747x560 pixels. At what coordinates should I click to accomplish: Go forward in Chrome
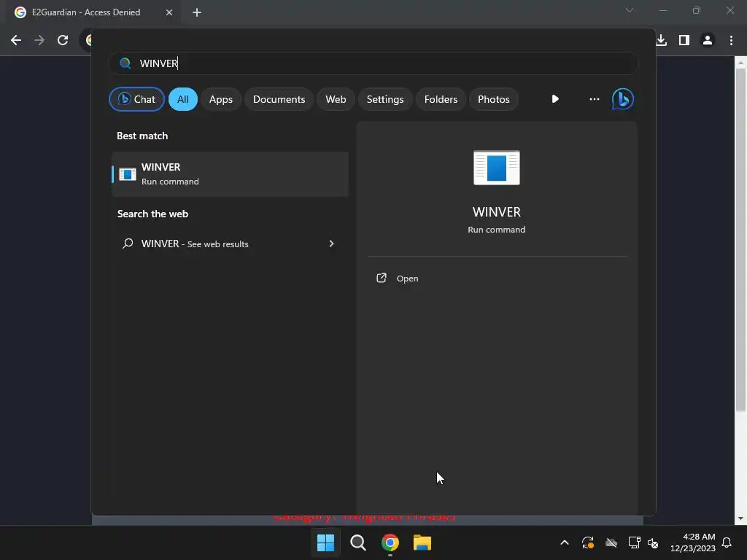point(39,40)
